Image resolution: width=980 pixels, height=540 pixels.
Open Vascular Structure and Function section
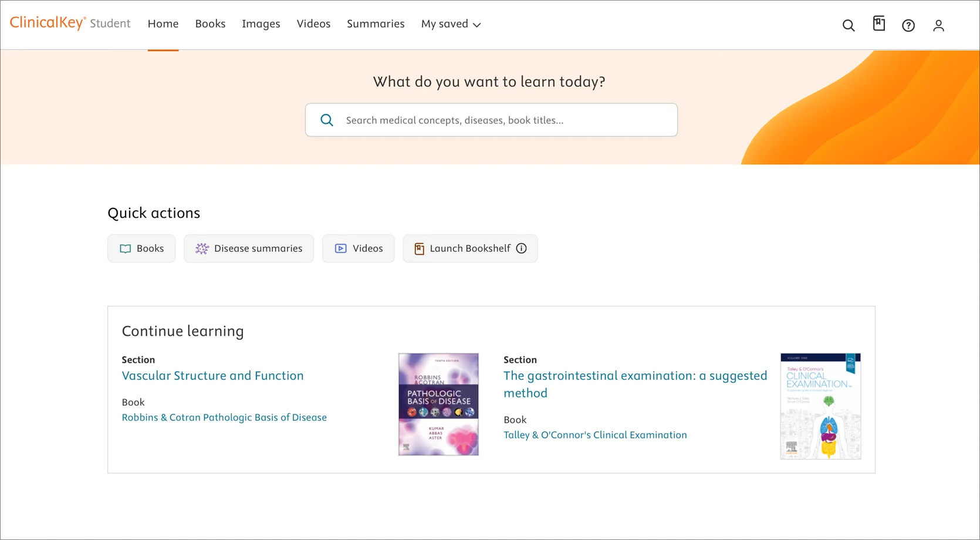click(x=212, y=376)
